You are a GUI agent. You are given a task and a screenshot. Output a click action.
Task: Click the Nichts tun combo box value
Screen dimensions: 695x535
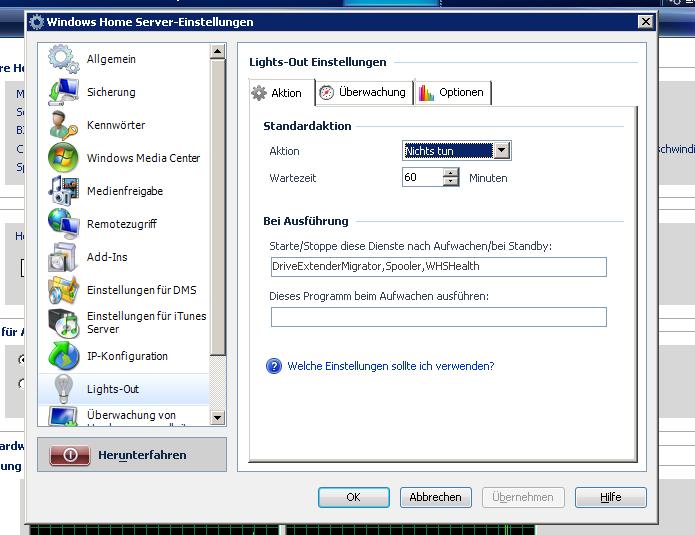(448, 151)
